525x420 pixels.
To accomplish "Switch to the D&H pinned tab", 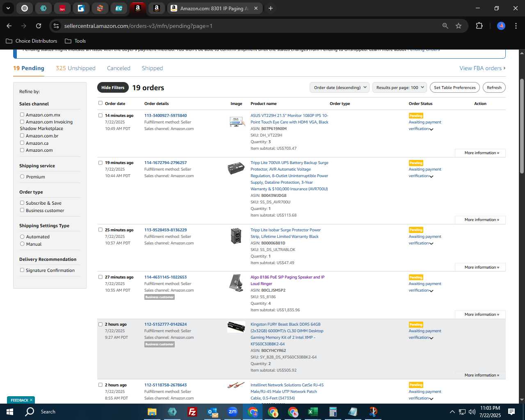I will click(62, 8).
